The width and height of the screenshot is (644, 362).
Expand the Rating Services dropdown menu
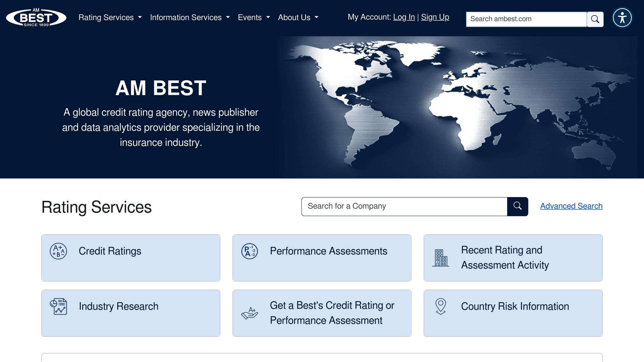(110, 18)
